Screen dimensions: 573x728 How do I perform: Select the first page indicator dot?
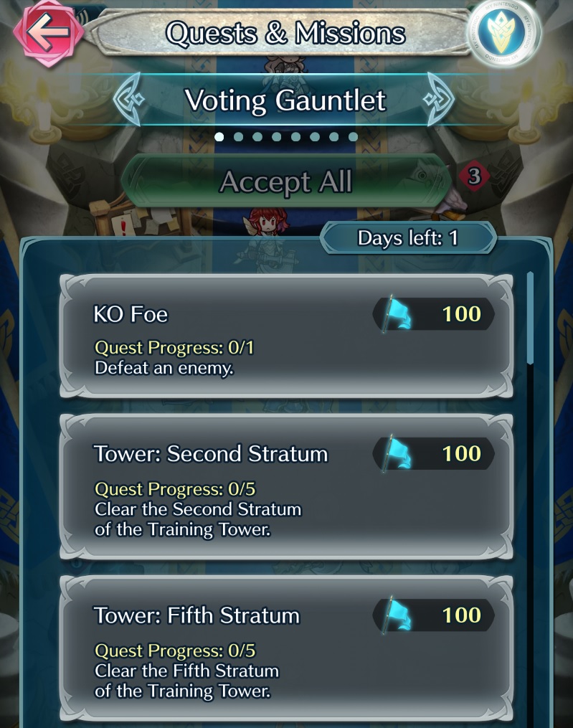(x=219, y=136)
